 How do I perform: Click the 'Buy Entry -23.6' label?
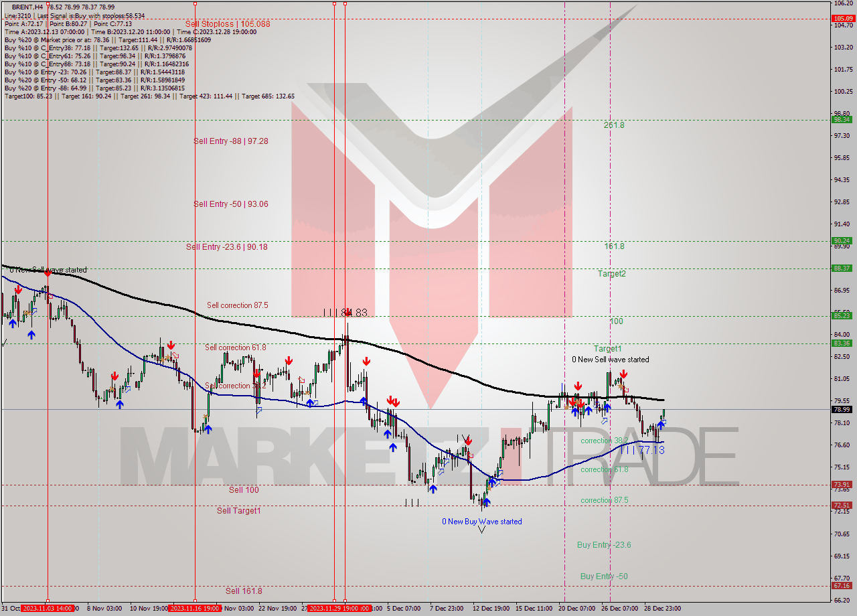click(x=604, y=545)
